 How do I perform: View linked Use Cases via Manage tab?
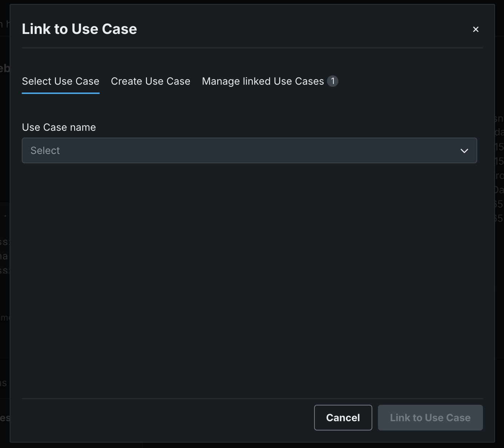[263, 81]
